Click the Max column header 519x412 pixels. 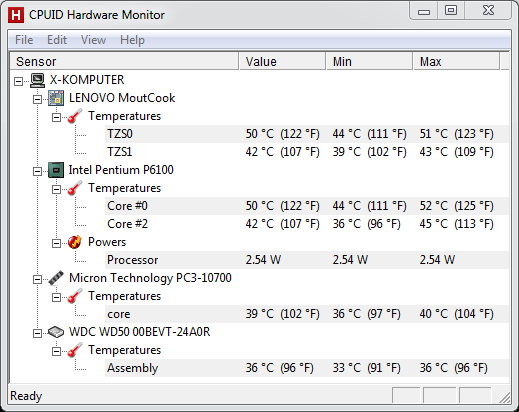pos(456,61)
